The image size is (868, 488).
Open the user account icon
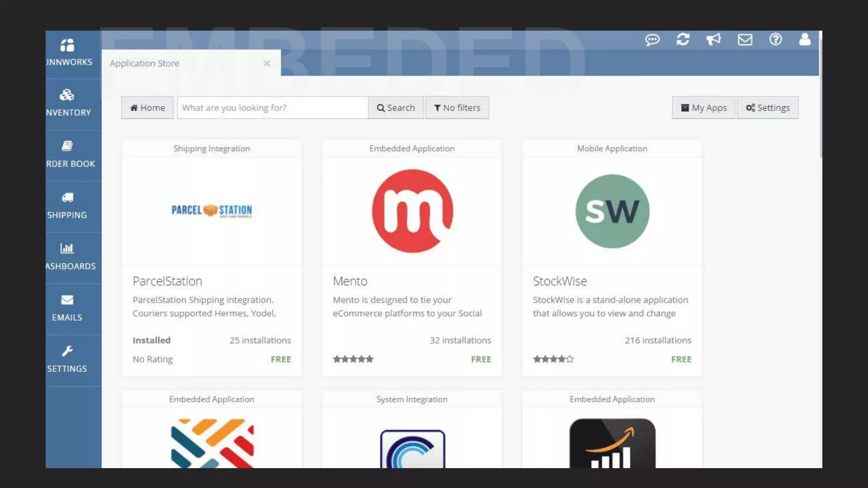(804, 40)
